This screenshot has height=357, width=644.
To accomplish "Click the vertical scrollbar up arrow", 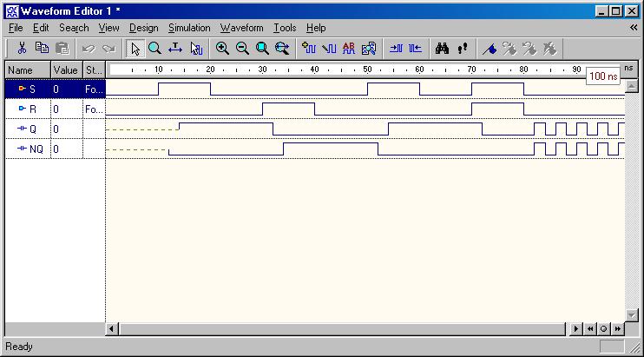I will point(631,86).
